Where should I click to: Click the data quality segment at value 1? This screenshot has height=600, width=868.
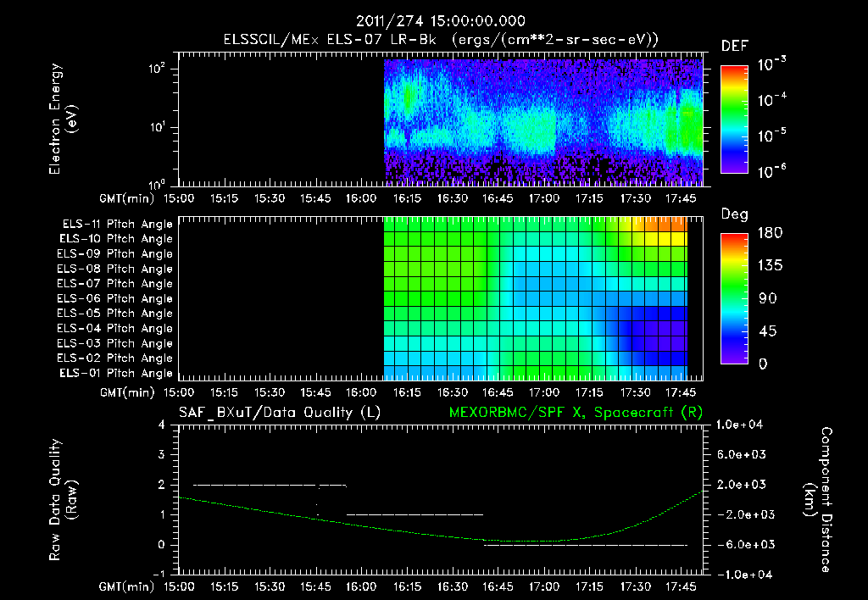pyautogui.click(x=415, y=514)
